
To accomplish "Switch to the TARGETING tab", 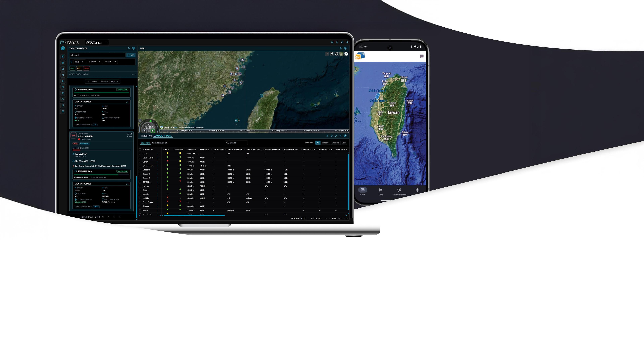I will (146, 136).
